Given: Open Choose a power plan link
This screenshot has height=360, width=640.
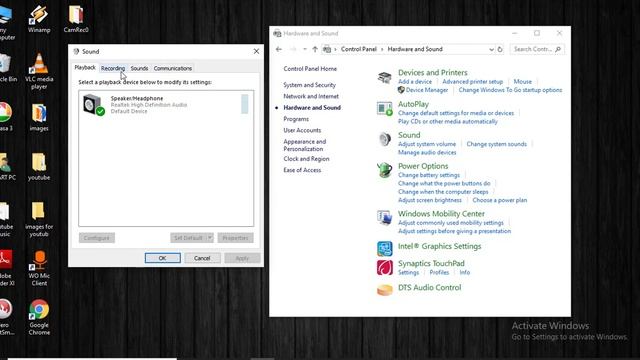Looking at the screenshot, I should click(x=500, y=200).
